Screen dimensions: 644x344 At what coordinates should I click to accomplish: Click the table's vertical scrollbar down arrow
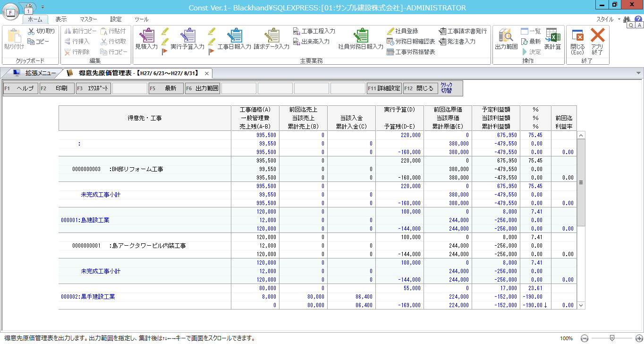pos(581,306)
